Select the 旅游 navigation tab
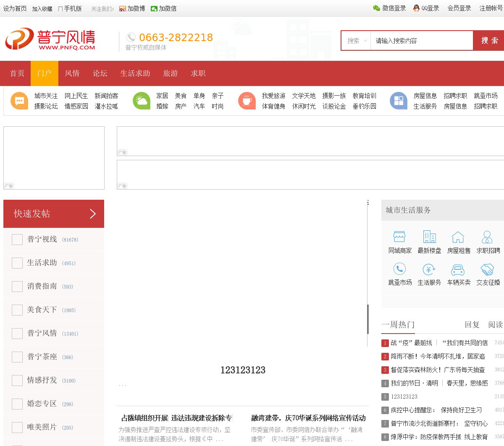504x446 pixels. tap(170, 73)
